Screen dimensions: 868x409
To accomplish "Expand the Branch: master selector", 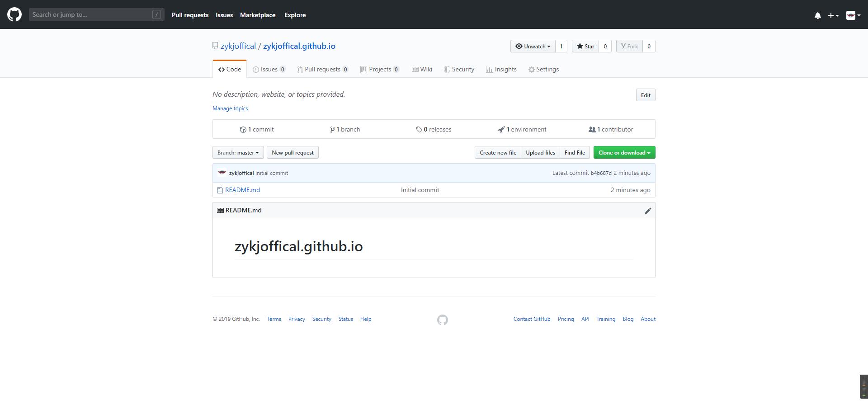I will (238, 153).
